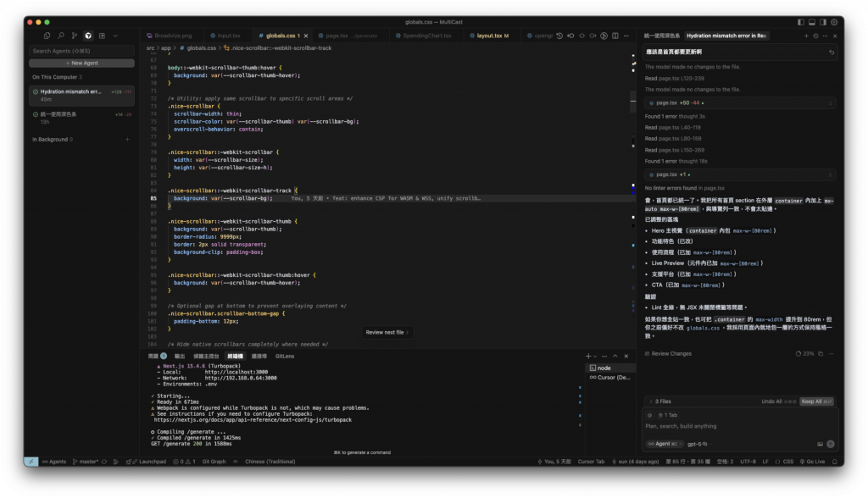The image size is (868, 498).
Task: Send the chat message with send button
Action: click(831, 444)
